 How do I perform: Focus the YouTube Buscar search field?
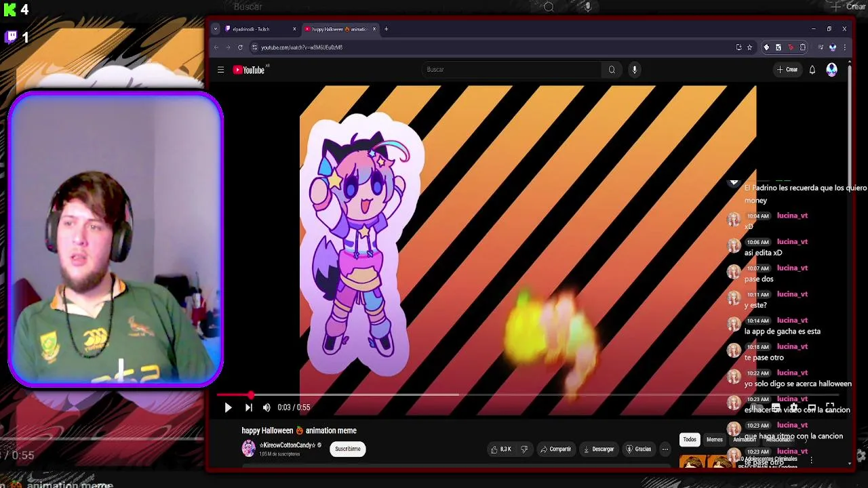(511, 70)
